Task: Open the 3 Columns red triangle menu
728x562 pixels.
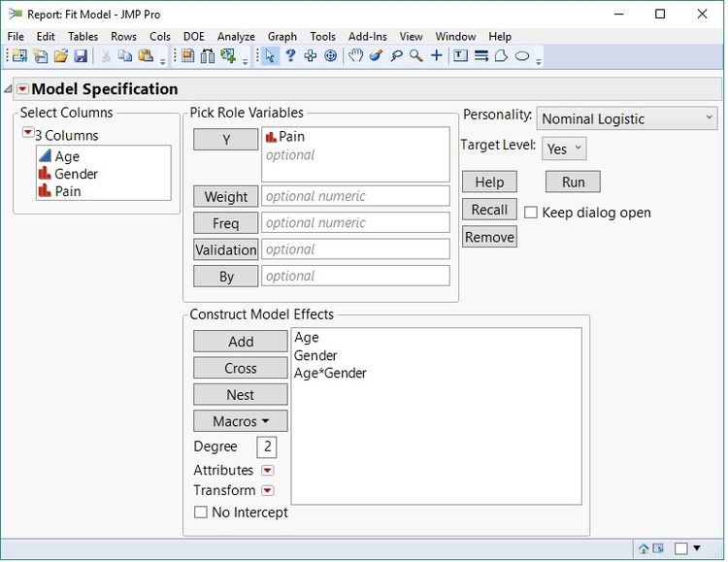Action: pyautogui.click(x=28, y=133)
